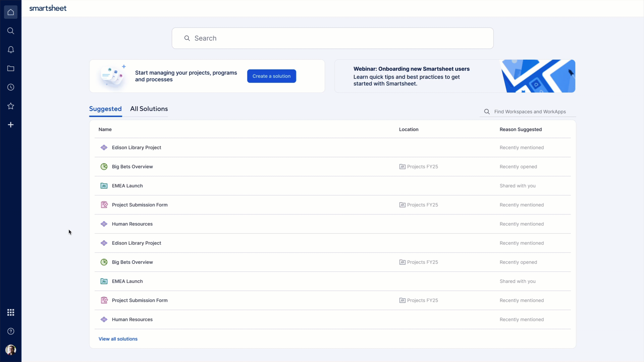
Task: Click the Name column header
Action: [105, 129]
